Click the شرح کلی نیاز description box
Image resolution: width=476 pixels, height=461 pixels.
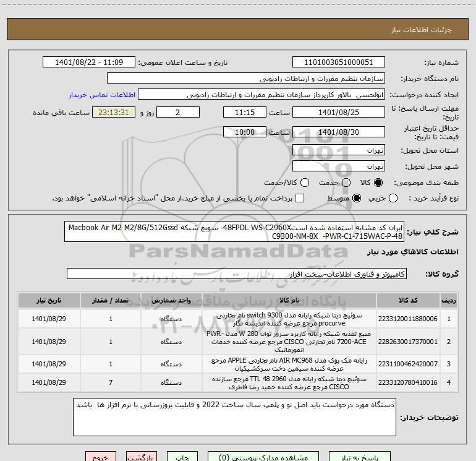pos(234,232)
